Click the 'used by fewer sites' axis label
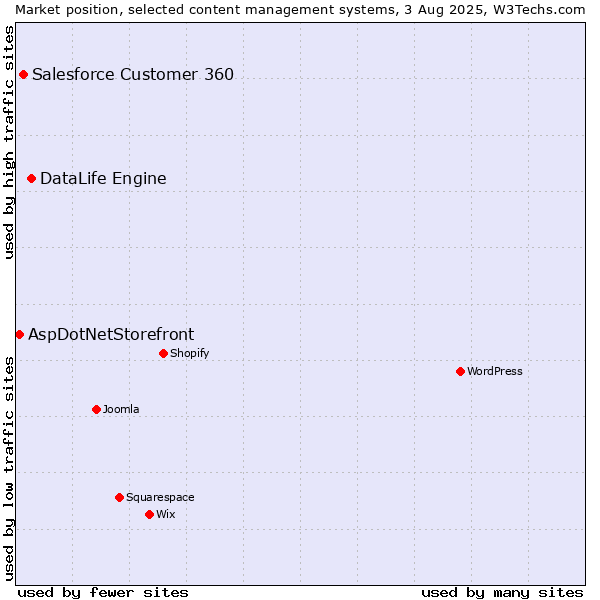The width and height of the screenshot is (600, 600). click(x=103, y=593)
